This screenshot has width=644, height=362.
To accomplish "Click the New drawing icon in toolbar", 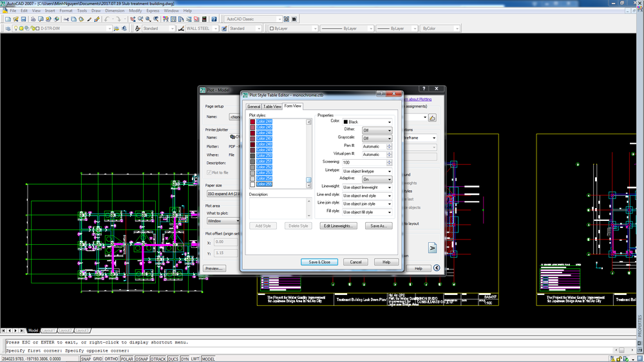I will 8,19.
